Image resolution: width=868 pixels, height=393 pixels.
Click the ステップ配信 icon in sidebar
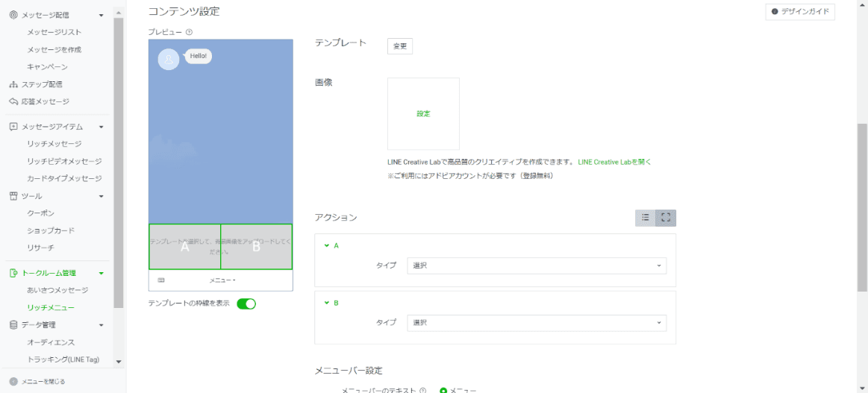pyautogui.click(x=13, y=84)
